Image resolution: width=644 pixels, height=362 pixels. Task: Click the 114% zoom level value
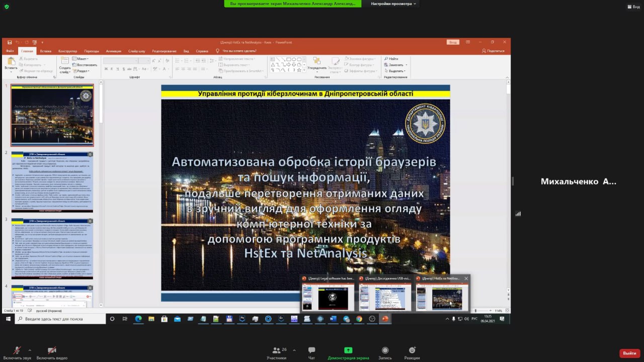click(x=499, y=311)
